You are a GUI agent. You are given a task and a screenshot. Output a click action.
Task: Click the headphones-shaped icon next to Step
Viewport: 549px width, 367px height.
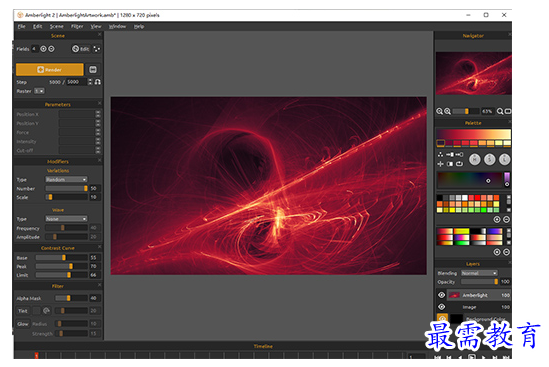click(x=98, y=82)
